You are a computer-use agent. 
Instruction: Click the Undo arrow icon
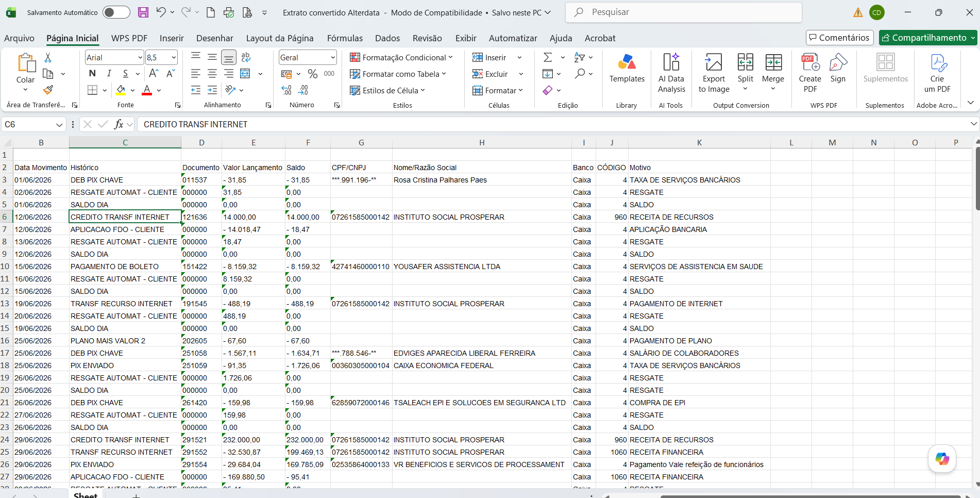coord(161,12)
